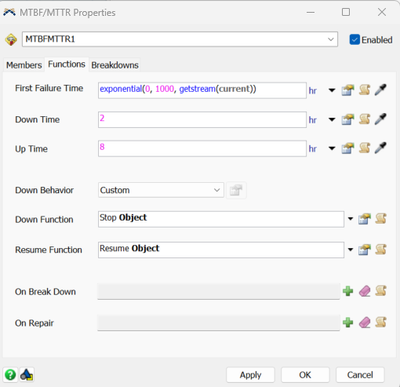Add an On Repair trigger with plus icon
The width and height of the screenshot is (400, 387).
[348, 322]
